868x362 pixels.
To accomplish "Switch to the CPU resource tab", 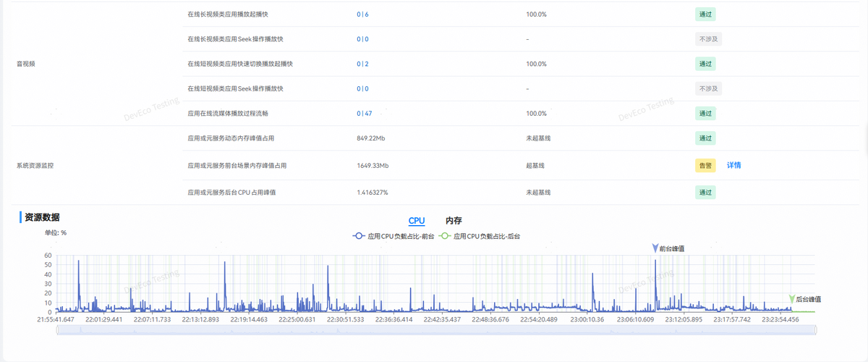I will [x=417, y=221].
